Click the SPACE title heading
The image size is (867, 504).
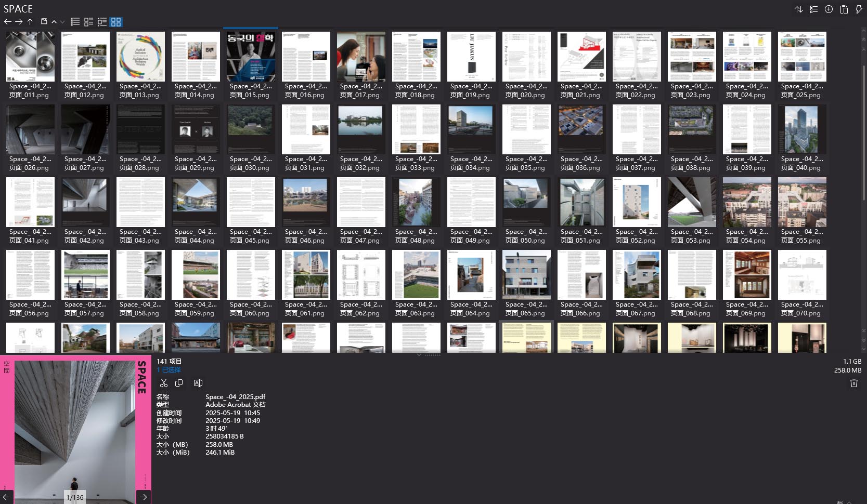click(18, 9)
